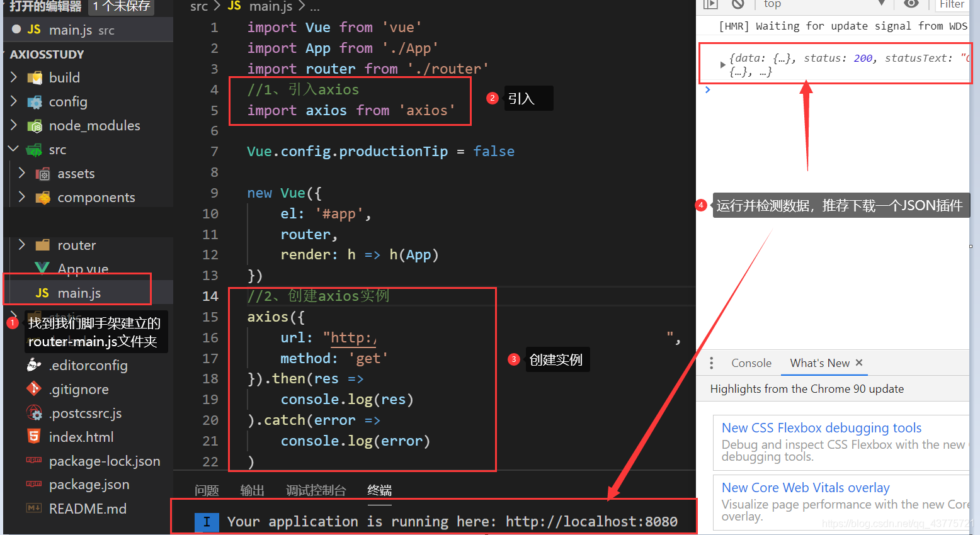The image size is (980, 535).
Task: Click the config folder gear icon
Action: [35, 102]
